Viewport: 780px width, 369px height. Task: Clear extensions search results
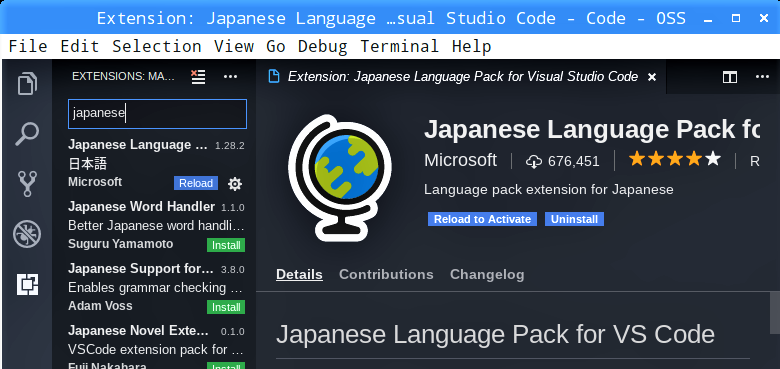tap(198, 77)
